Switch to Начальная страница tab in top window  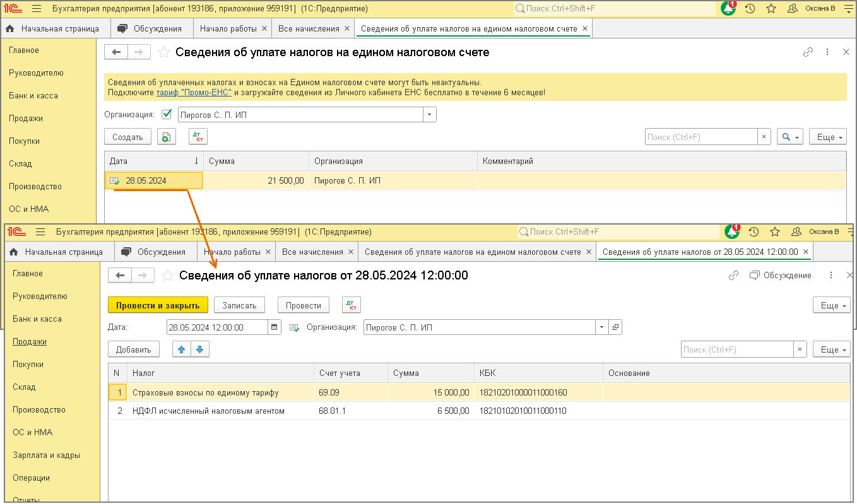[54, 28]
